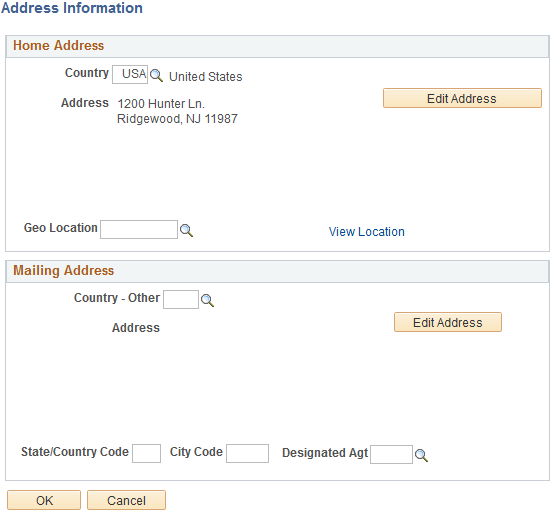Open the Home Address Country lookup magnifier
This screenshot has height=515, width=560.
(x=156, y=76)
